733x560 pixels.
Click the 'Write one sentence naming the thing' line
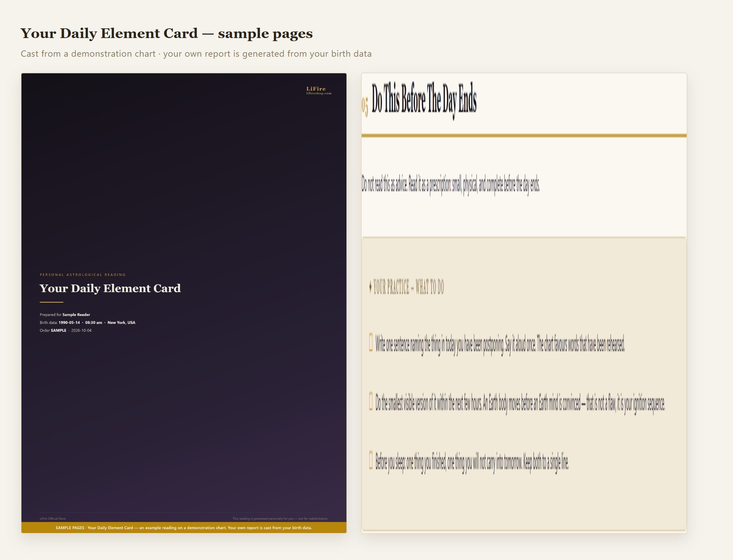[500, 344]
